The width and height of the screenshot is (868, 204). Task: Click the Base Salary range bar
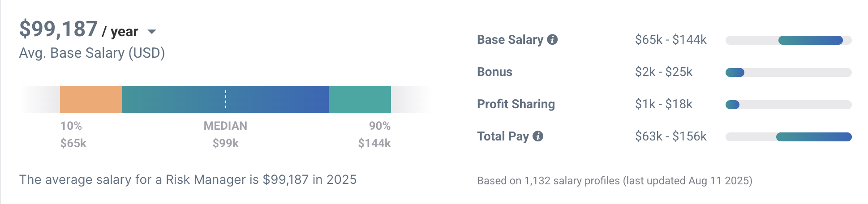point(788,40)
